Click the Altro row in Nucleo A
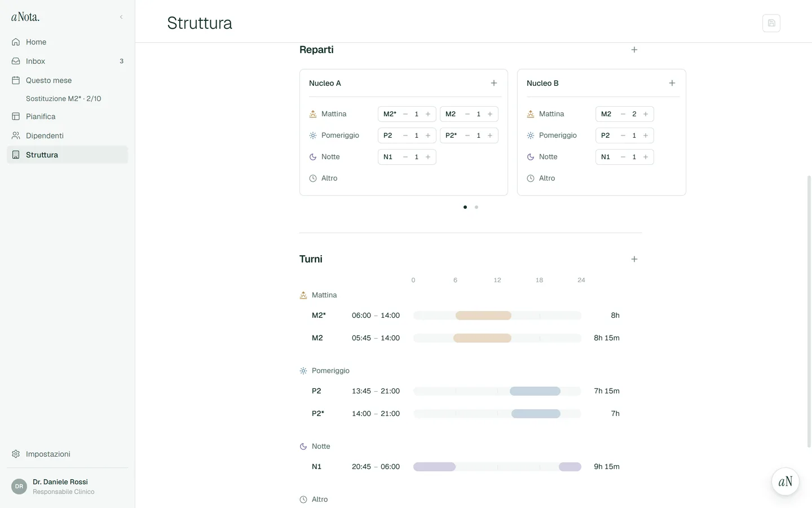The width and height of the screenshot is (812, 508). (324, 178)
